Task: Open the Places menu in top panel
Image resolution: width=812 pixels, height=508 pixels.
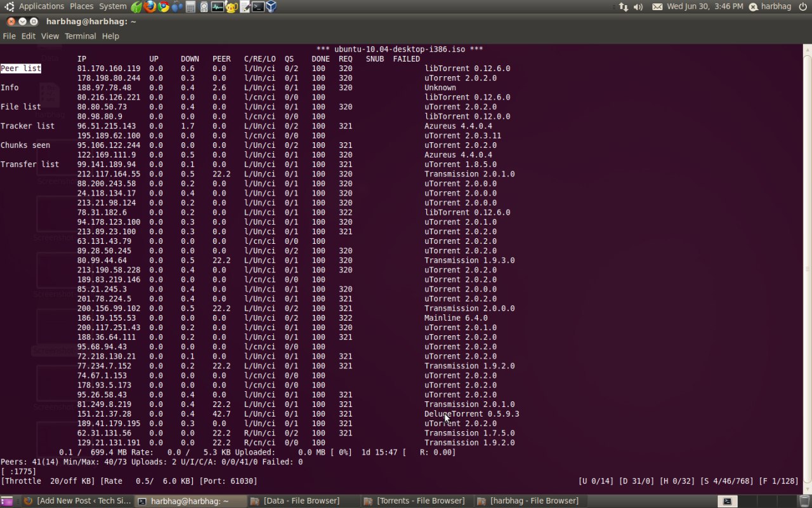Action: point(81,6)
